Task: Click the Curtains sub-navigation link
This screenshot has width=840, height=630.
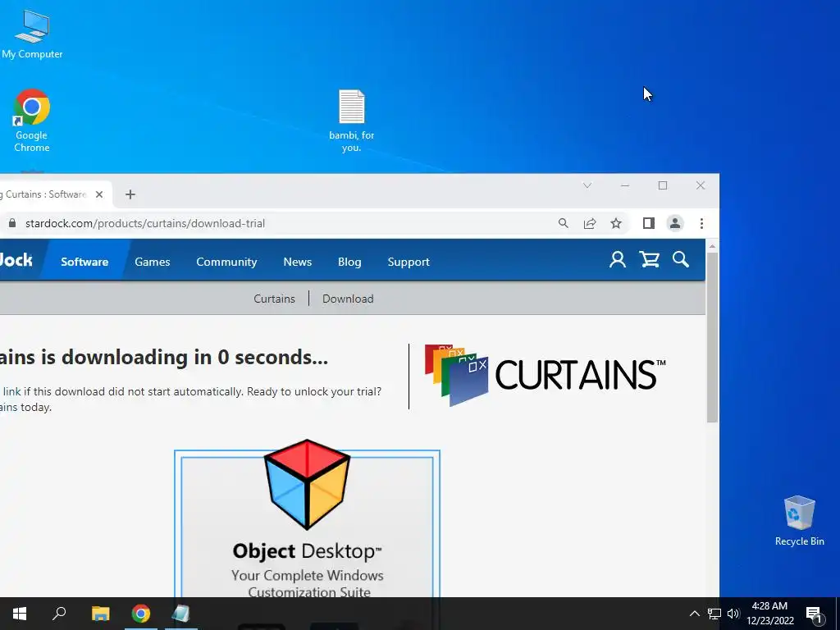Action: [x=274, y=299]
